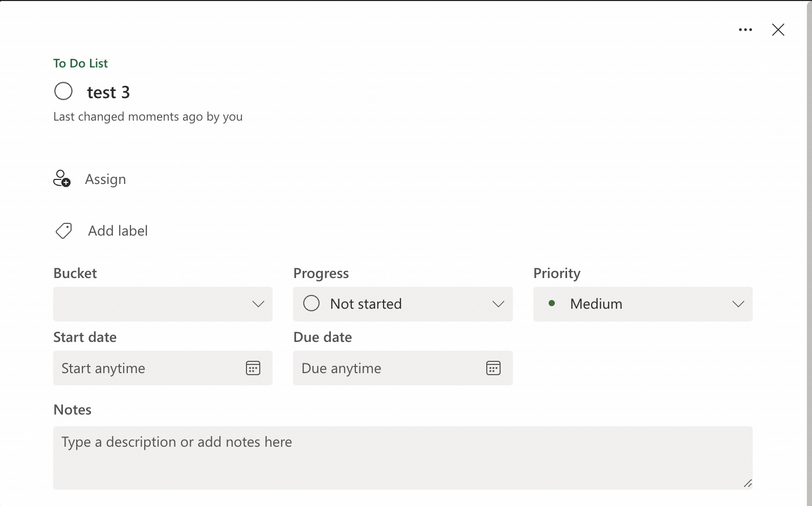
Task: Expand the Progress dropdown arrow
Action: pyautogui.click(x=498, y=304)
